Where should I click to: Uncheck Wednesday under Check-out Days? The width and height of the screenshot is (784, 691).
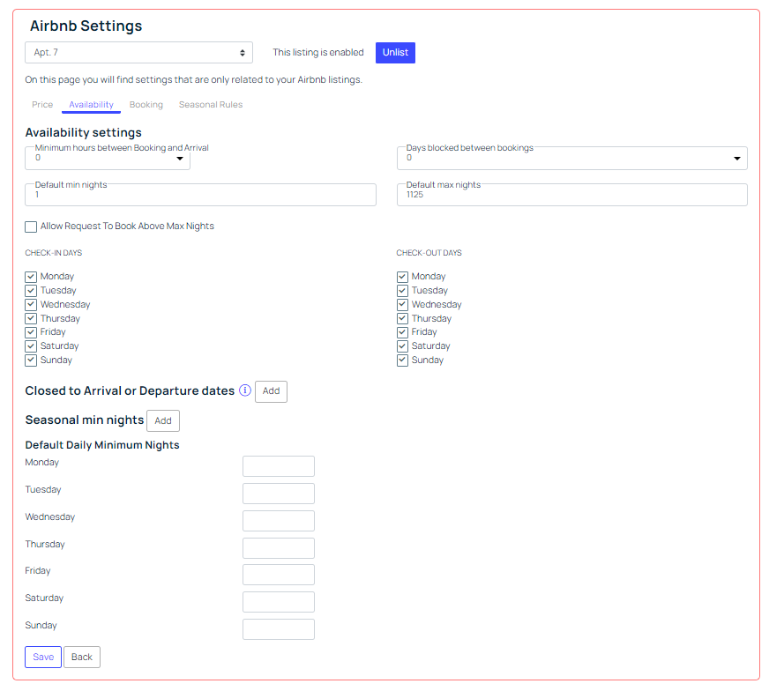click(402, 305)
